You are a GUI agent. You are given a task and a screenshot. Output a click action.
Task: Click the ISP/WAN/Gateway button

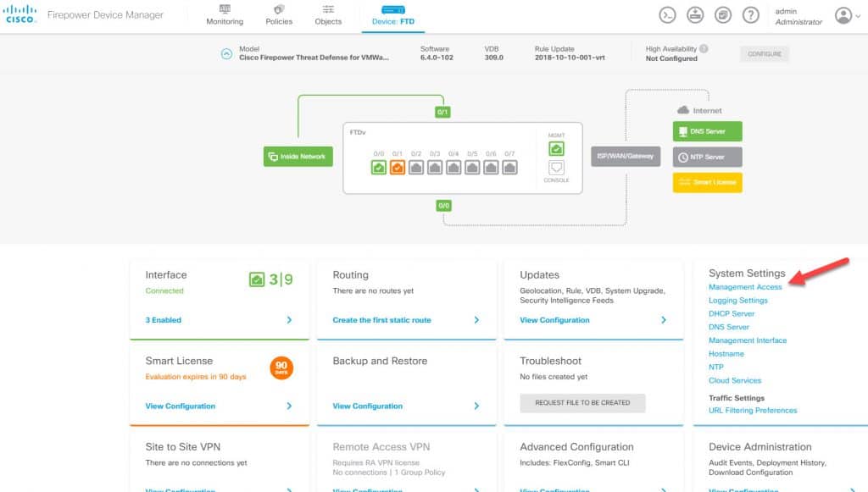coord(626,157)
